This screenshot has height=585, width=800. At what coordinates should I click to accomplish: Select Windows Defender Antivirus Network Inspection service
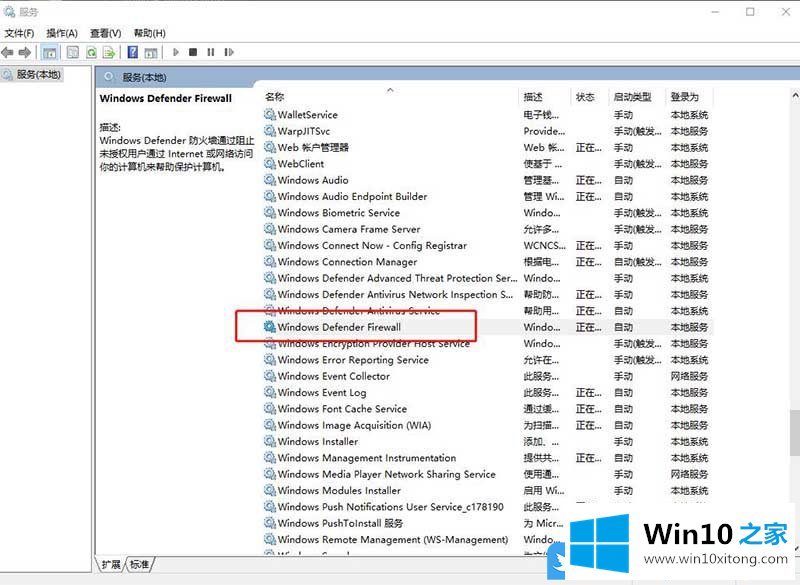[487, 294]
